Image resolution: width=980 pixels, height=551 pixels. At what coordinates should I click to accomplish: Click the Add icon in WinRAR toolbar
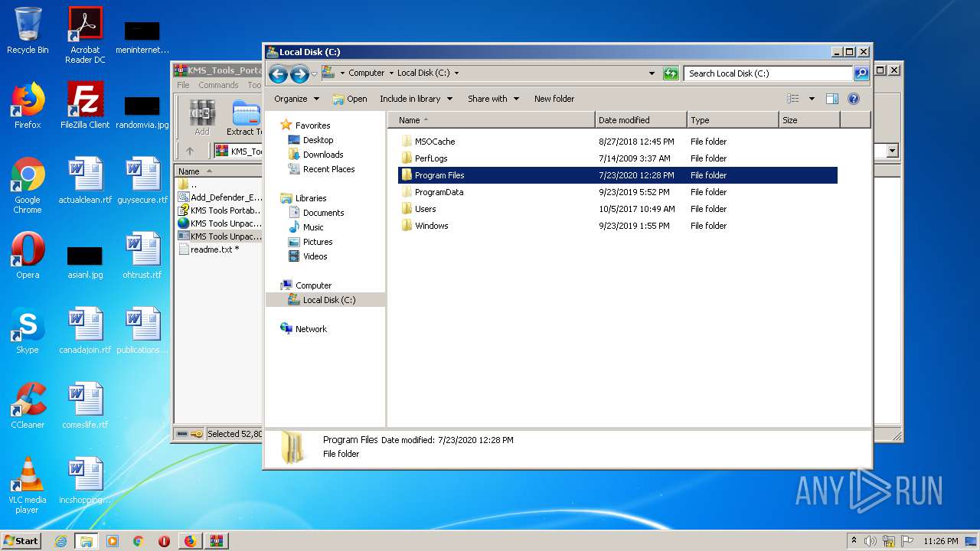pyautogui.click(x=202, y=118)
